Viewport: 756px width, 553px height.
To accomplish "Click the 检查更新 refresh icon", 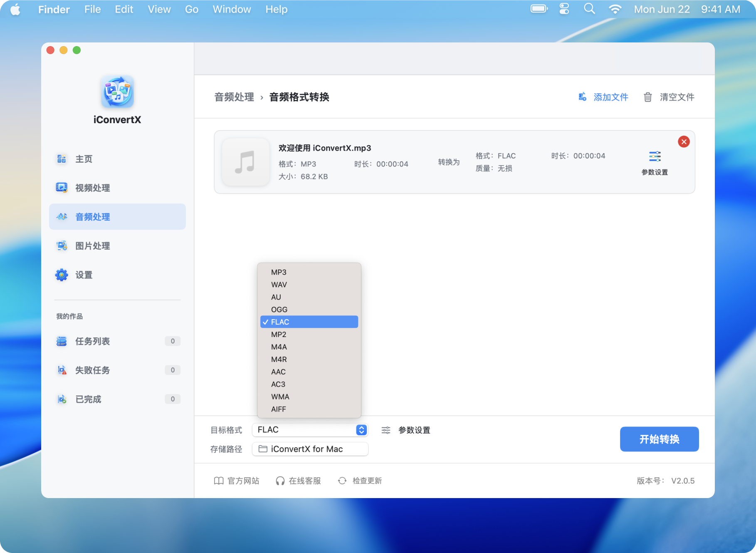I will (342, 481).
